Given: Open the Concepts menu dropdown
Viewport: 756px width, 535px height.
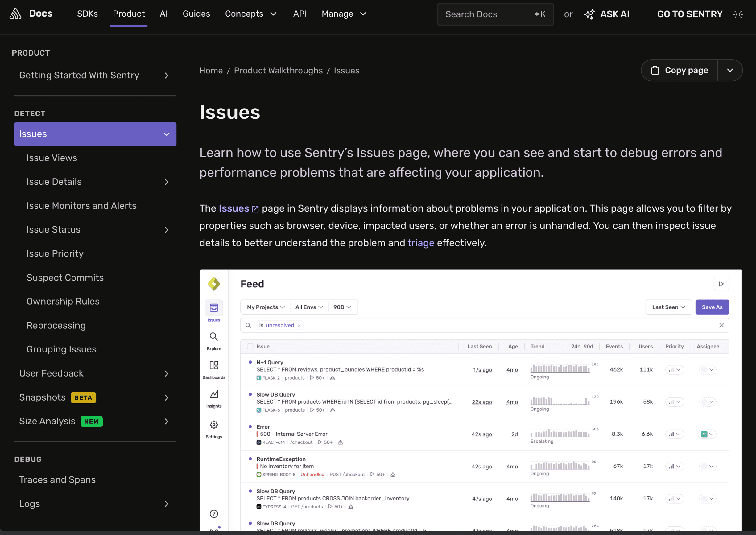Looking at the screenshot, I should (x=251, y=14).
